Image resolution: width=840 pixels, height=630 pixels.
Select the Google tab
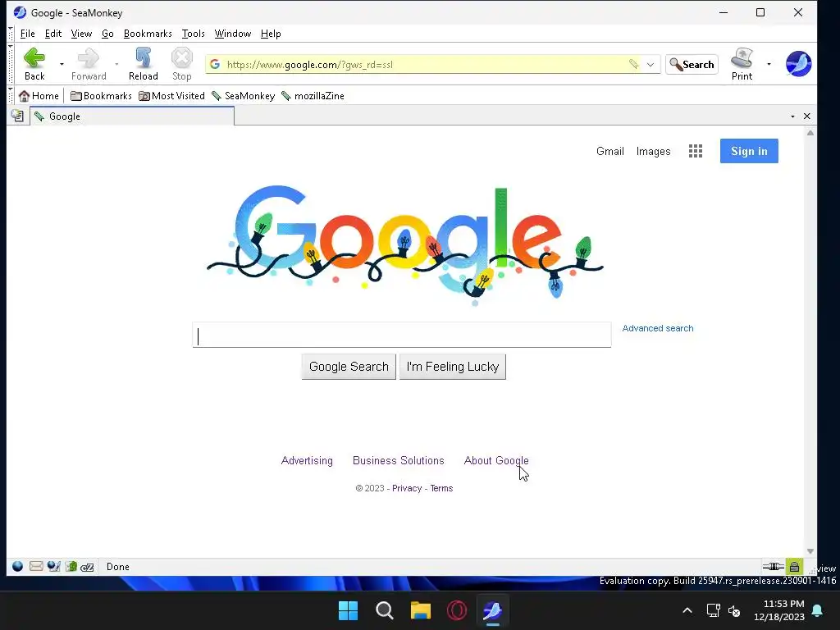click(132, 116)
